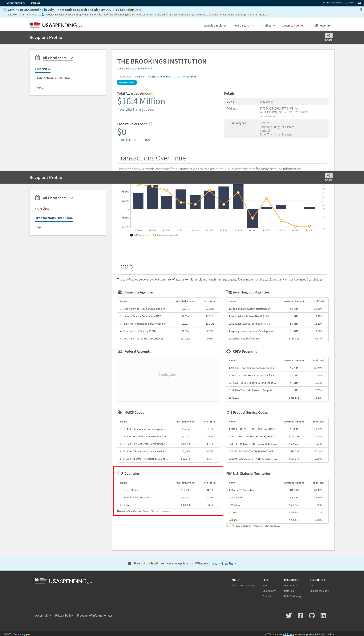The width and height of the screenshot is (364, 636).
Task: Open the GitHub icon in footer
Action: (312, 615)
